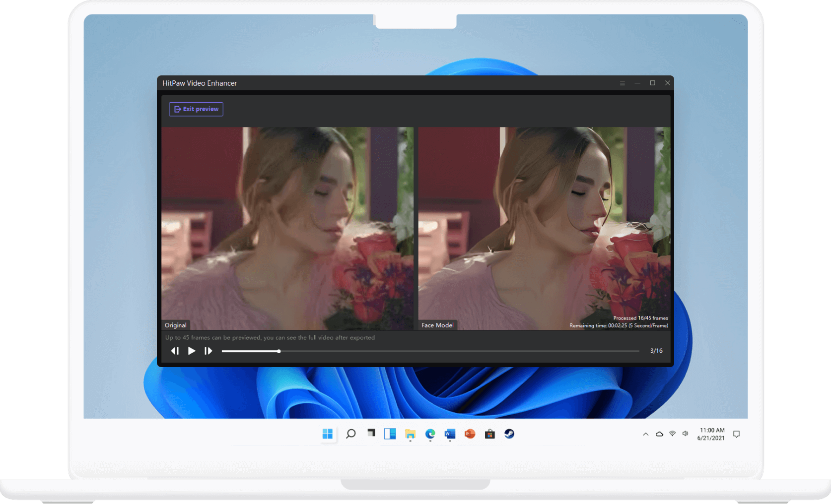Click the preview progress slider handle

tap(279, 351)
